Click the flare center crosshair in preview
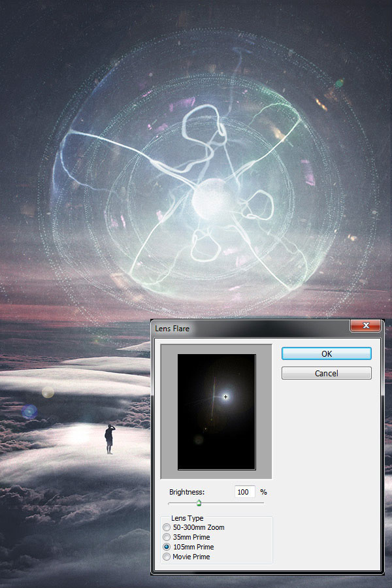The width and height of the screenshot is (392, 588). tap(225, 397)
